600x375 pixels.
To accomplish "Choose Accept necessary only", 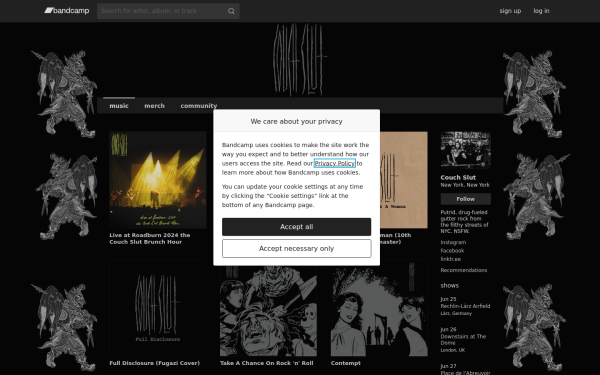I will [x=297, y=249].
